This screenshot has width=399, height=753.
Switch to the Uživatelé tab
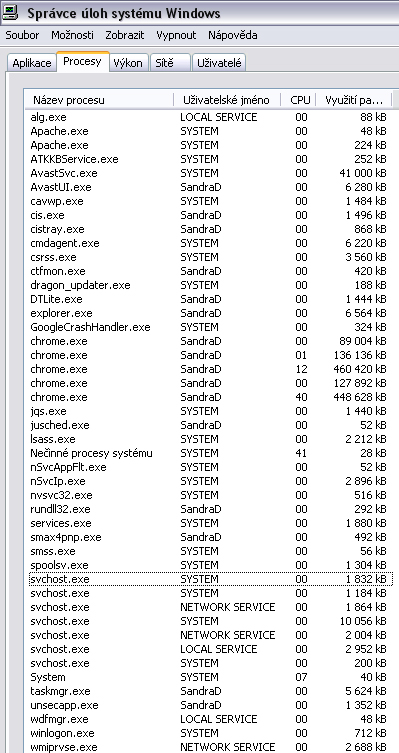[219, 63]
